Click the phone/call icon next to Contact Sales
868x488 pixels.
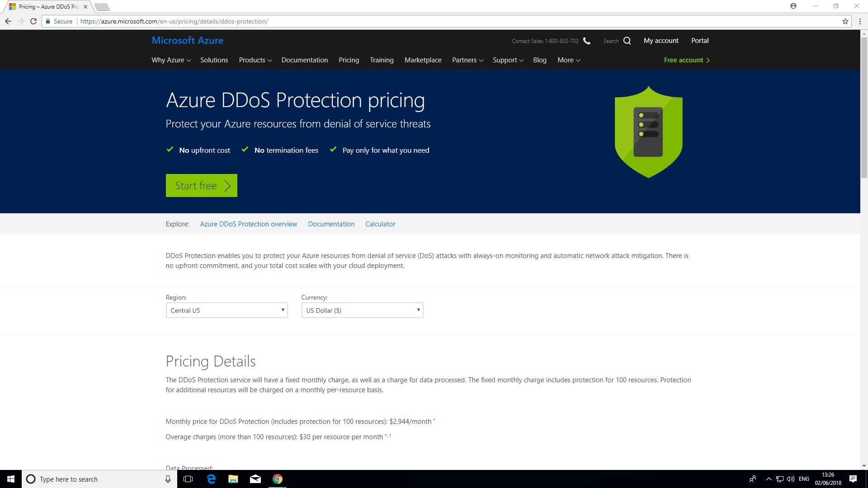[587, 40]
